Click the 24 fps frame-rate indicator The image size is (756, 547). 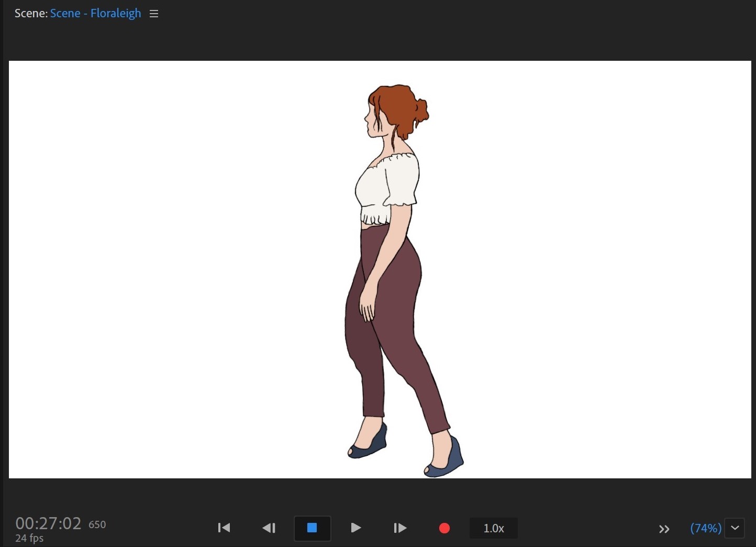coord(29,538)
